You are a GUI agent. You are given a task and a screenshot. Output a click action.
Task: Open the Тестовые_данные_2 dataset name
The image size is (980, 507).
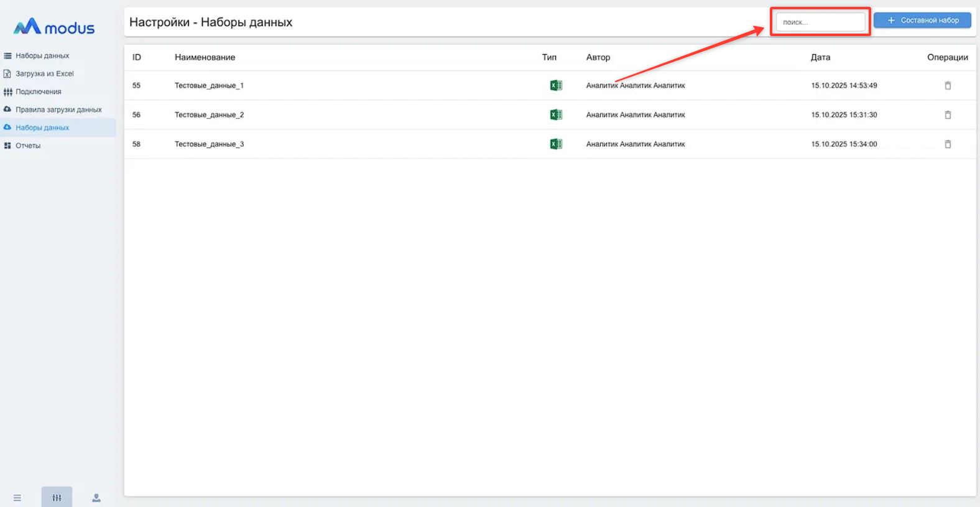[209, 115]
